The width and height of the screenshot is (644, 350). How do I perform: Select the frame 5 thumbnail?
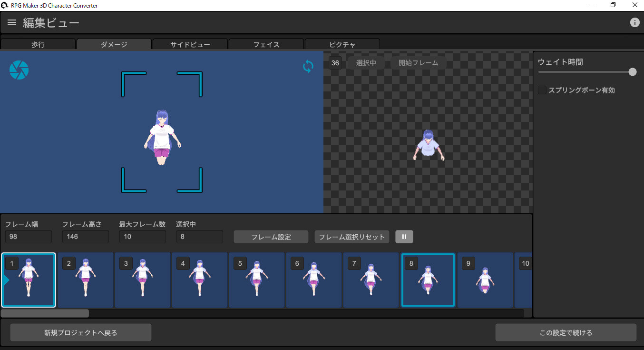pyautogui.click(x=257, y=280)
